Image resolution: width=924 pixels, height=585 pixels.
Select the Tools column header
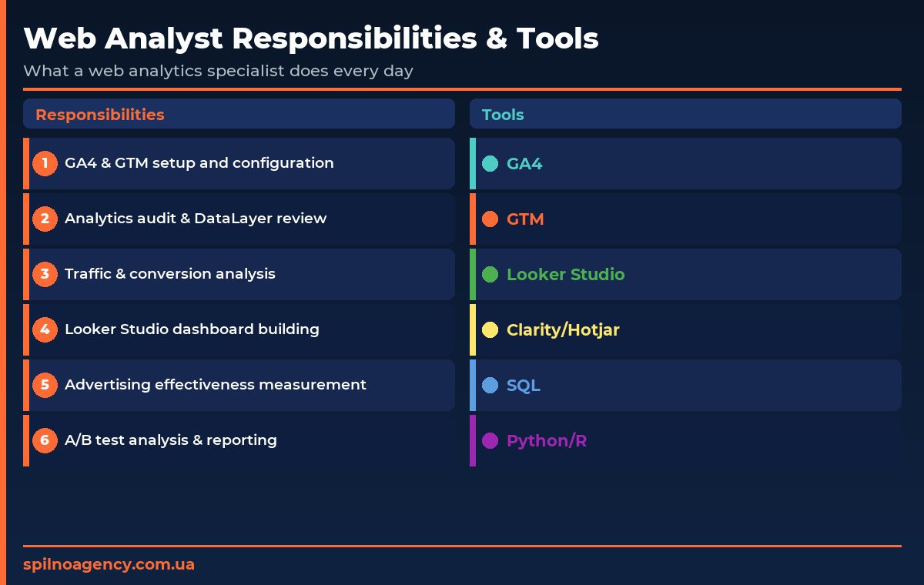pos(685,114)
